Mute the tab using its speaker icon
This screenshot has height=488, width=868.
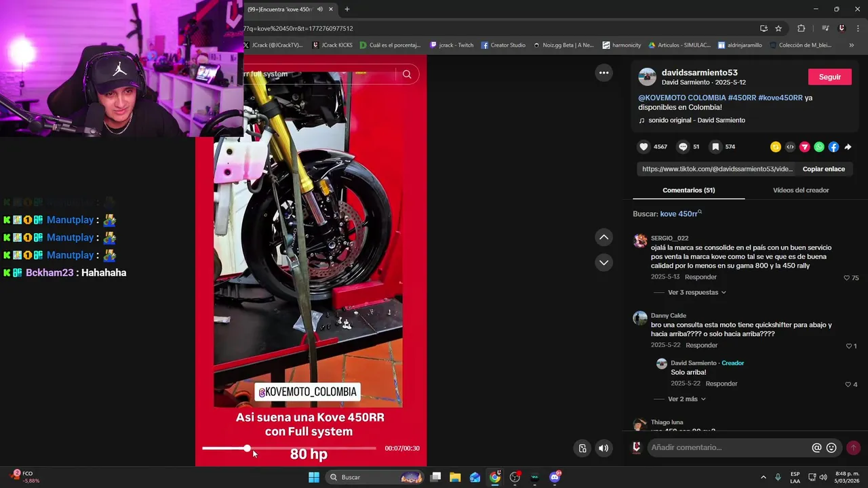pyautogui.click(x=320, y=9)
